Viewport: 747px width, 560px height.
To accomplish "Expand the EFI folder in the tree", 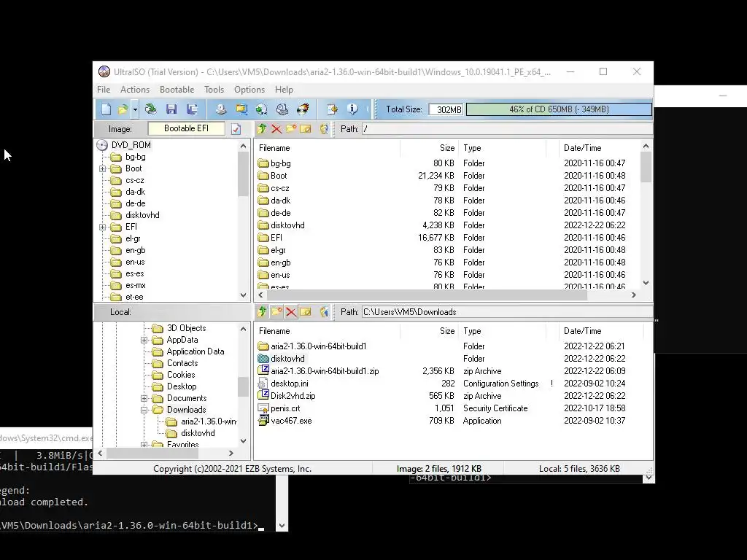I will (x=102, y=227).
